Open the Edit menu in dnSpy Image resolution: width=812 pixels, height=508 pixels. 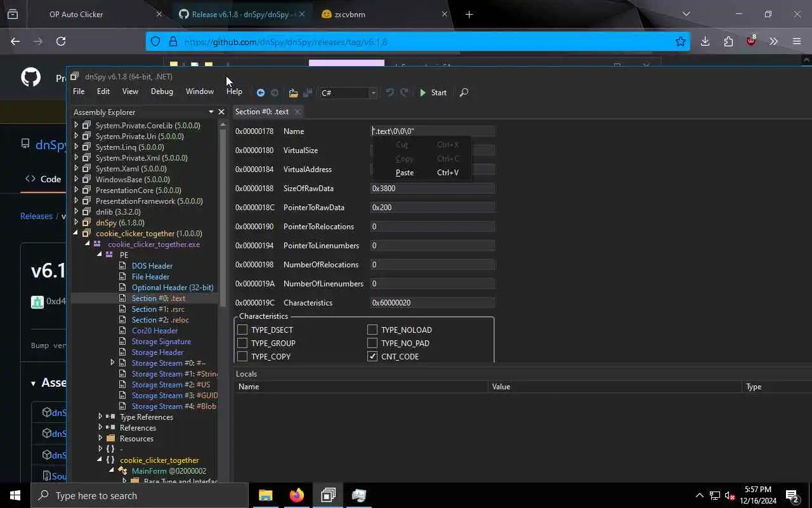pos(103,91)
